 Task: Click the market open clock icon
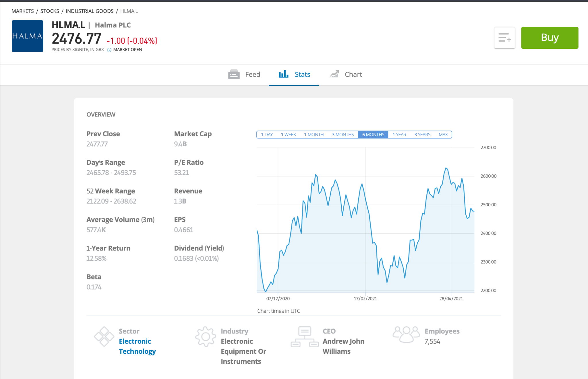click(109, 50)
